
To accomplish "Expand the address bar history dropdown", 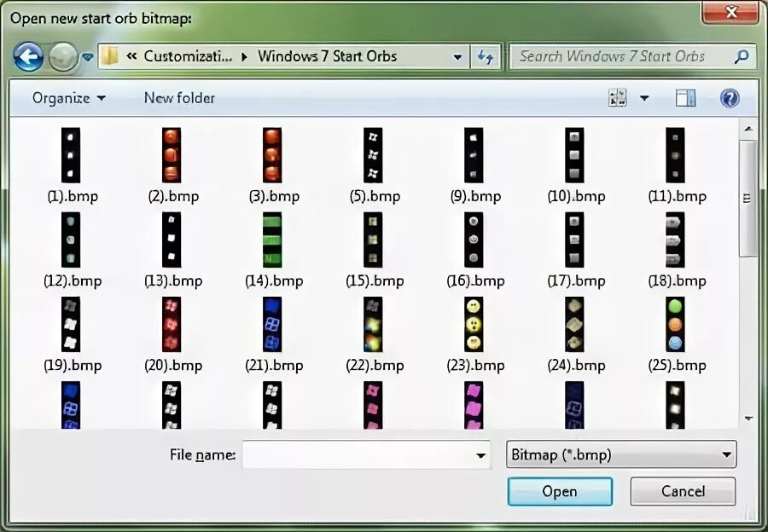I will (x=457, y=57).
